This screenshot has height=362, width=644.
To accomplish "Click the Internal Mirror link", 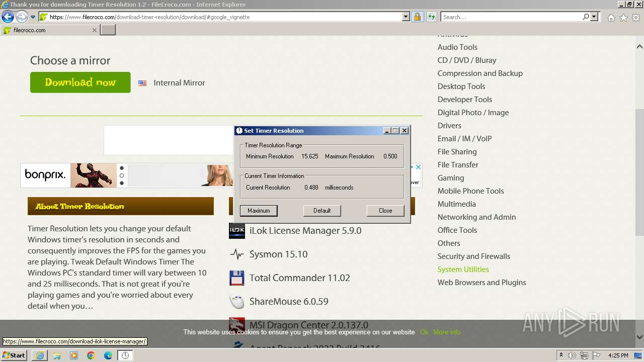I will point(179,83).
